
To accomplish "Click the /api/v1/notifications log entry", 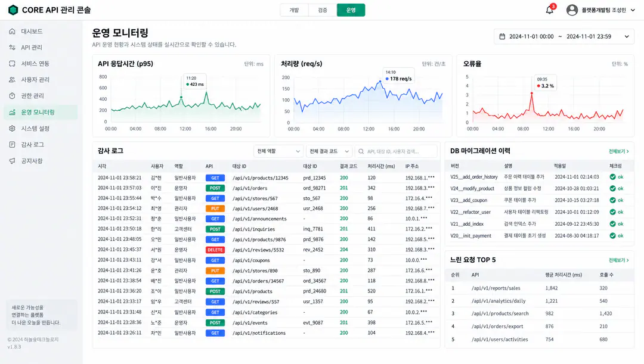I will pos(266,333).
